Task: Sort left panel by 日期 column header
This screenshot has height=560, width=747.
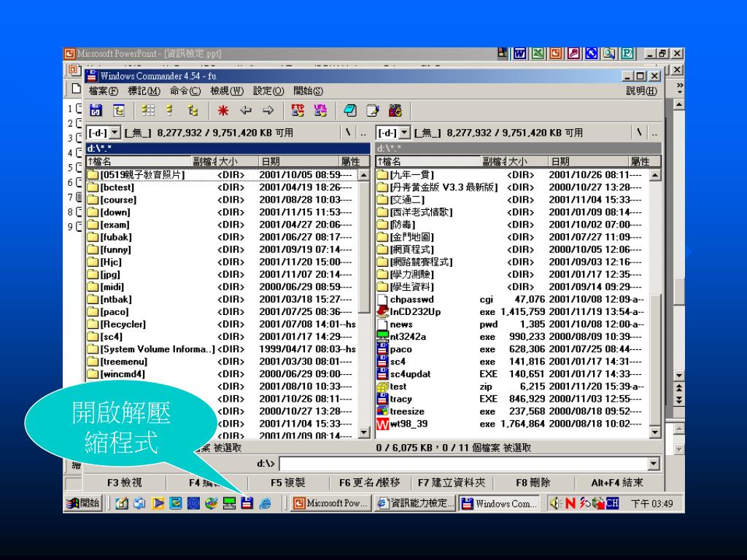Action: pyautogui.click(x=298, y=161)
